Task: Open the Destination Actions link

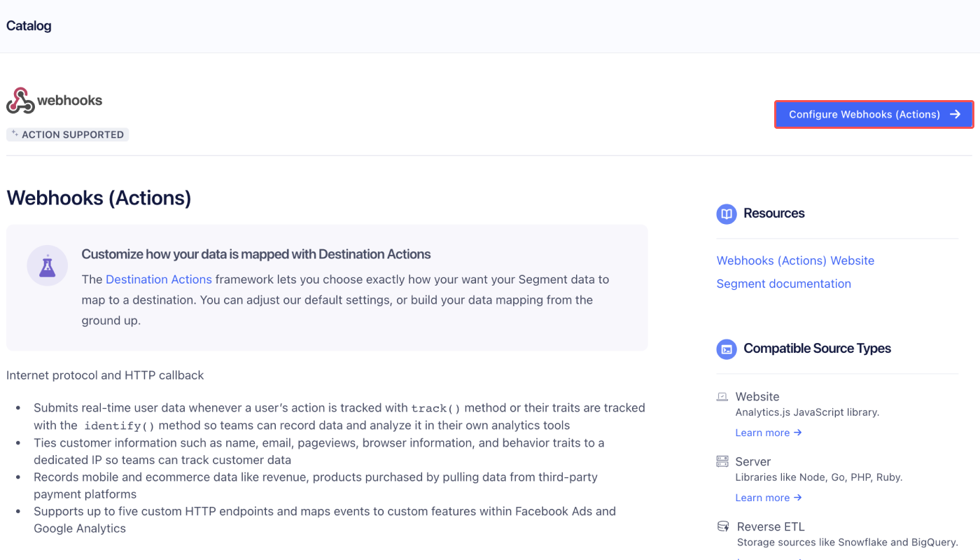Action: [159, 279]
